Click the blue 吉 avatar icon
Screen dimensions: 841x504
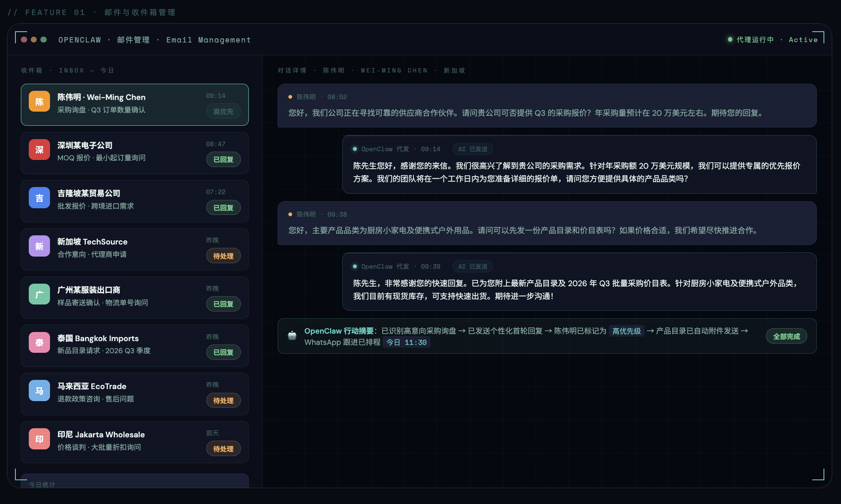click(x=39, y=198)
